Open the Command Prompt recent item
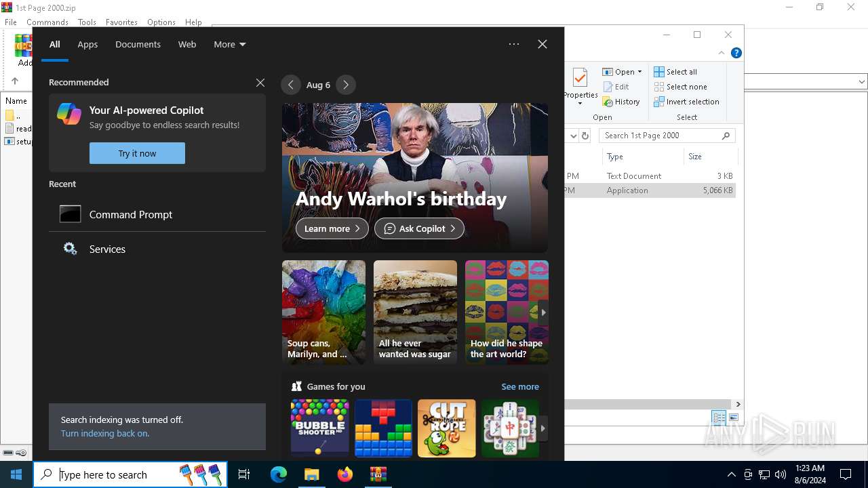868x488 pixels. point(157,214)
